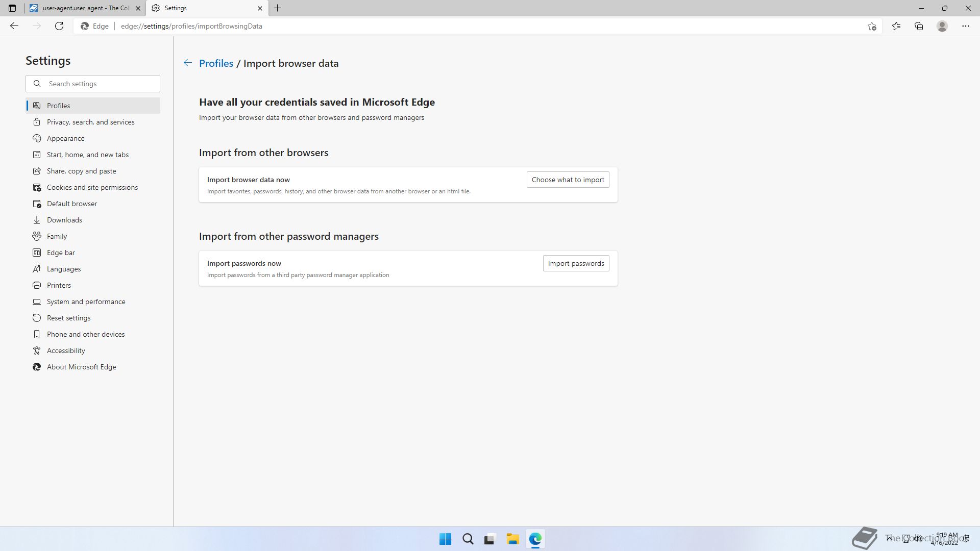This screenshot has height=551, width=980.
Task: Focus the Search settings input field
Action: tap(100, 84)
